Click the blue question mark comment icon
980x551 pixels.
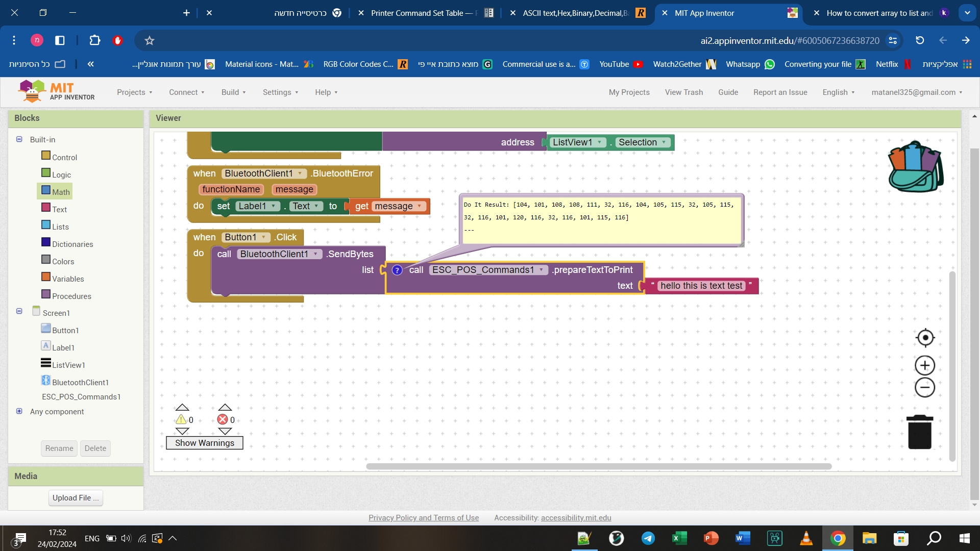tap(397, 270)
